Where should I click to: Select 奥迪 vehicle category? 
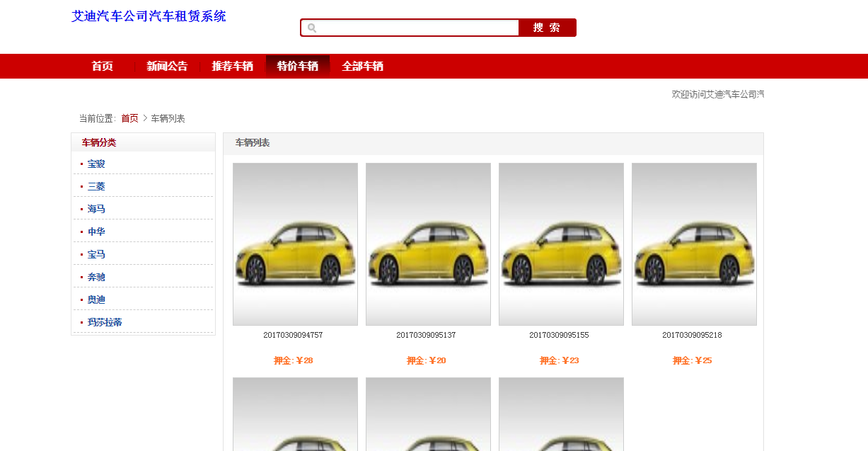click(96, 299)
